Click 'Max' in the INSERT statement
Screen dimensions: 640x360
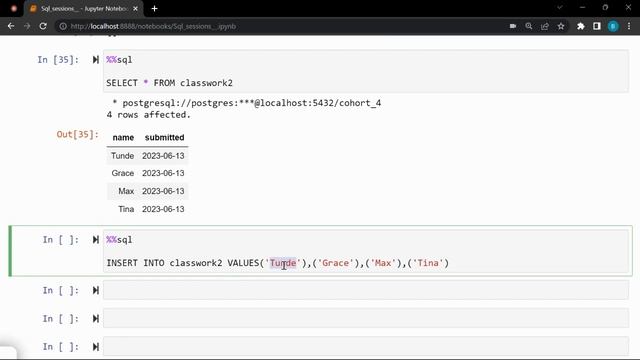pyautogui.click(x=383, y=263)
